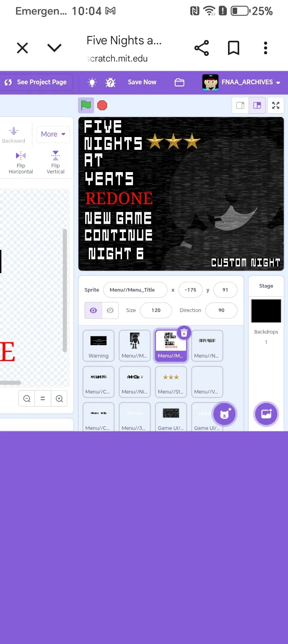Open the tutorials lightbulb icon
This screenshot has width=288, height=644.
point(92,82)
